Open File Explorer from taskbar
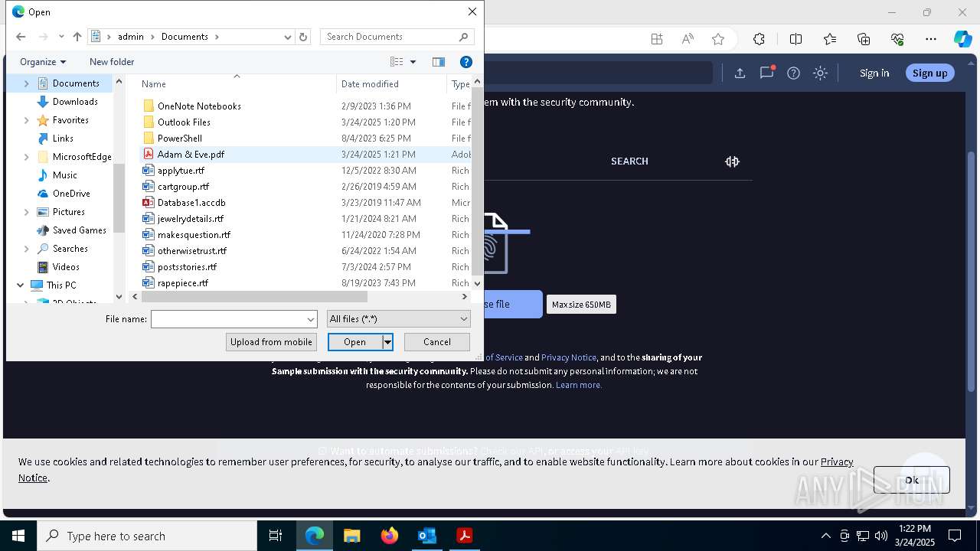 pyautogui.click(x=351, y=536)
